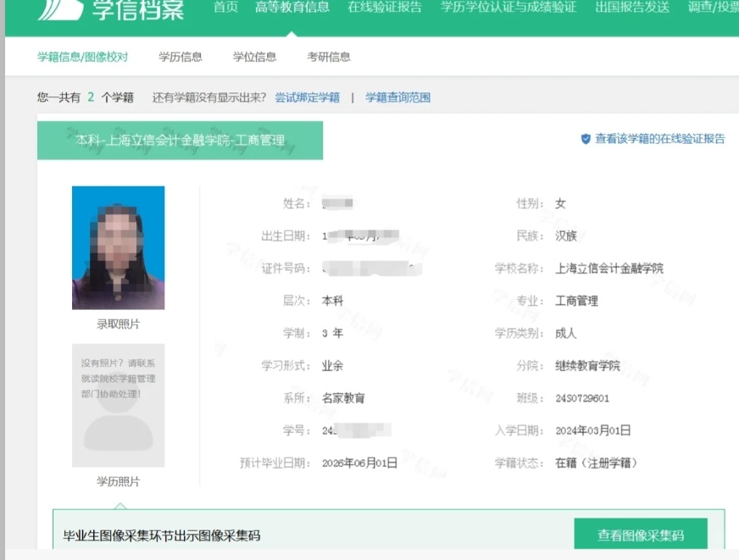Open 出国报告发送 menu item

[x=632, y=7]
